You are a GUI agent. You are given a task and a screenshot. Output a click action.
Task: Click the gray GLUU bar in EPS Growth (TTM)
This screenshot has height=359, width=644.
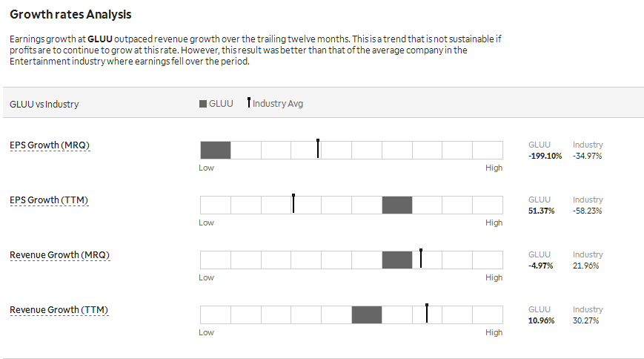(x=397, y=205)
